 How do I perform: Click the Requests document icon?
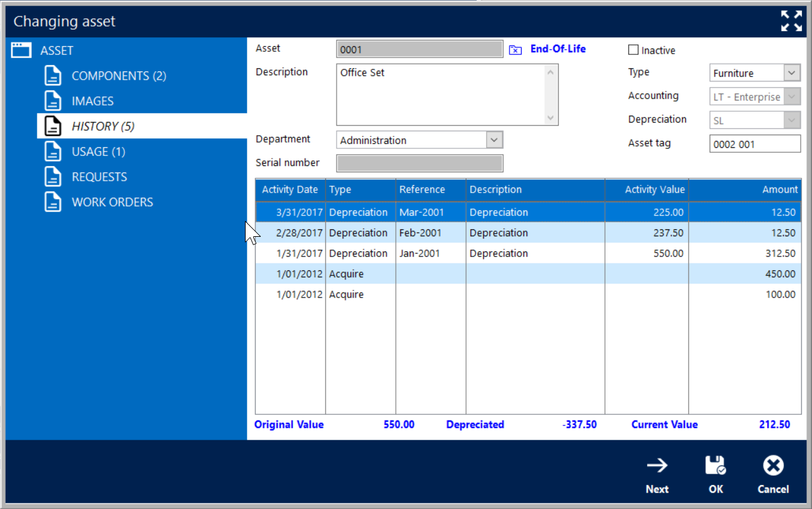(x=53, y=177)
